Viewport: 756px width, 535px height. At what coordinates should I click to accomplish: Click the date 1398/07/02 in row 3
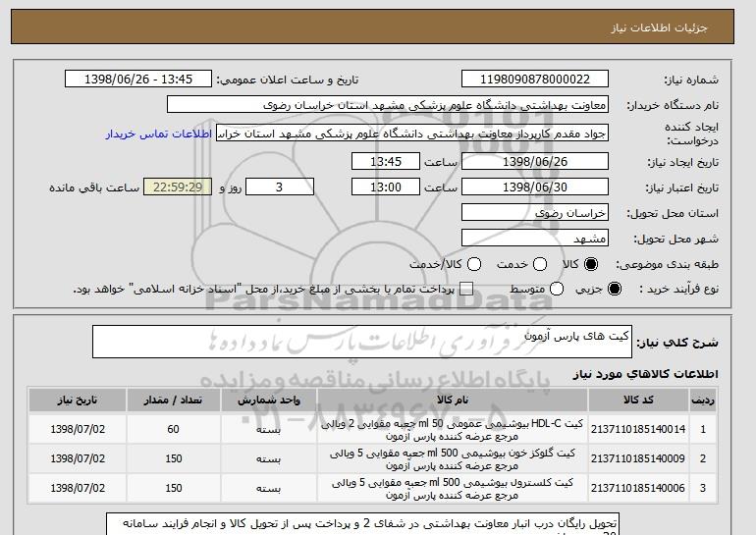click(x=78, y=488)
